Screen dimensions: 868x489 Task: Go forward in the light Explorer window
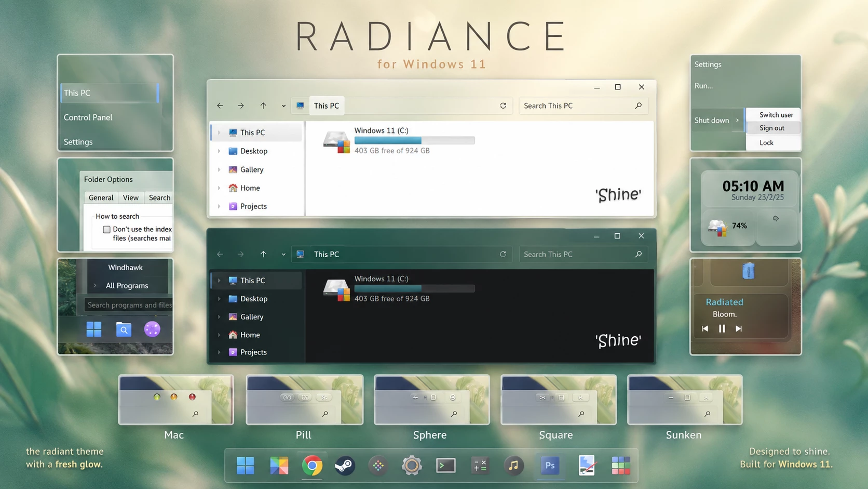241,105
